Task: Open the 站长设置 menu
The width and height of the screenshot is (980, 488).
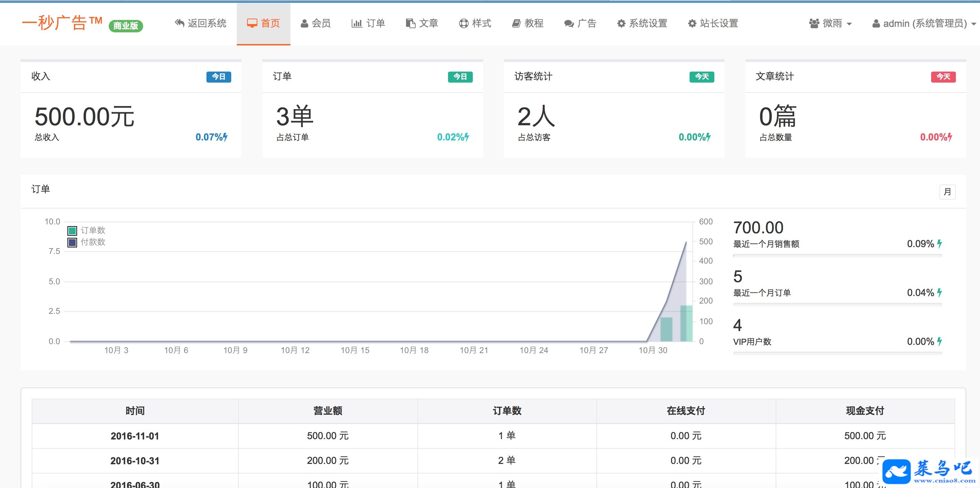Action: click(x=713, y=24)
